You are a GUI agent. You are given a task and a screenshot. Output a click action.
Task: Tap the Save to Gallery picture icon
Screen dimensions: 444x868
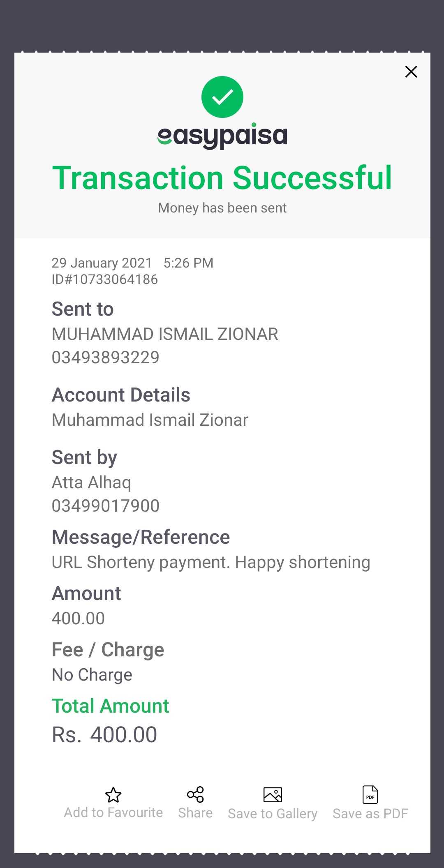coord(273,795)
